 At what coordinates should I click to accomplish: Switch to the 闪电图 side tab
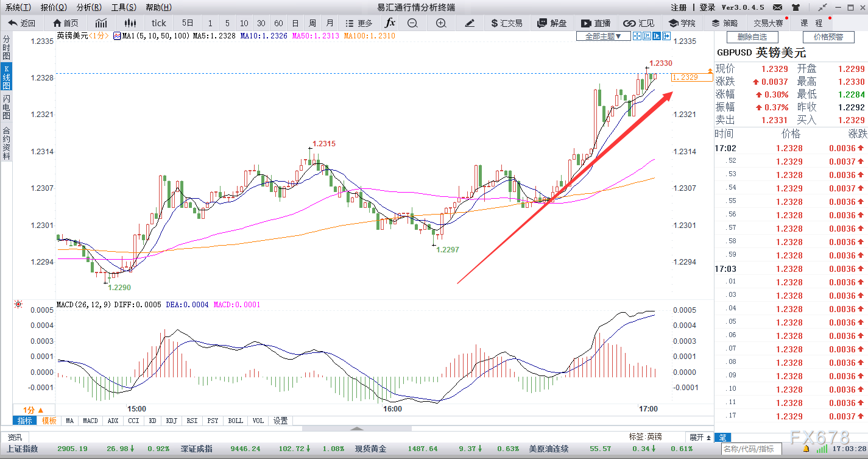6,107
